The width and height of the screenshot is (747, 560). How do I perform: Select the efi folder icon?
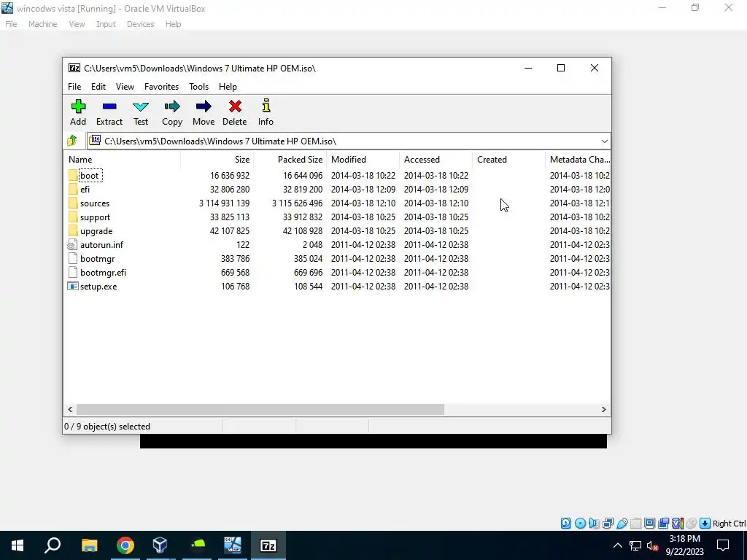[72, 189]
